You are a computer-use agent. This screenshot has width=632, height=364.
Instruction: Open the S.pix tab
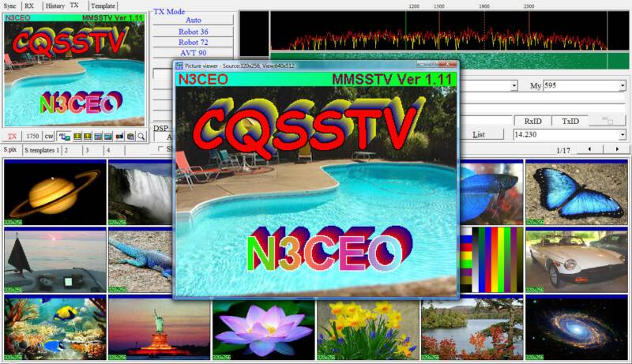(10, 150)
